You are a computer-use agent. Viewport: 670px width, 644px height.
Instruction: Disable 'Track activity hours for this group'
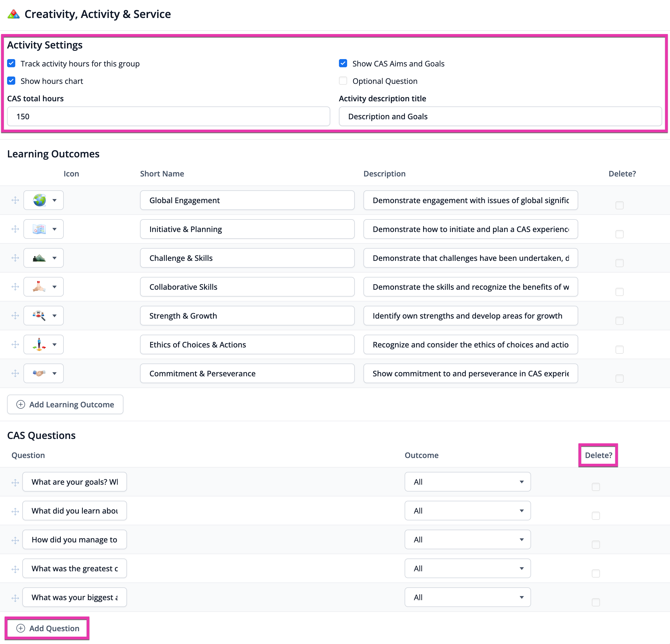[11, 63]
